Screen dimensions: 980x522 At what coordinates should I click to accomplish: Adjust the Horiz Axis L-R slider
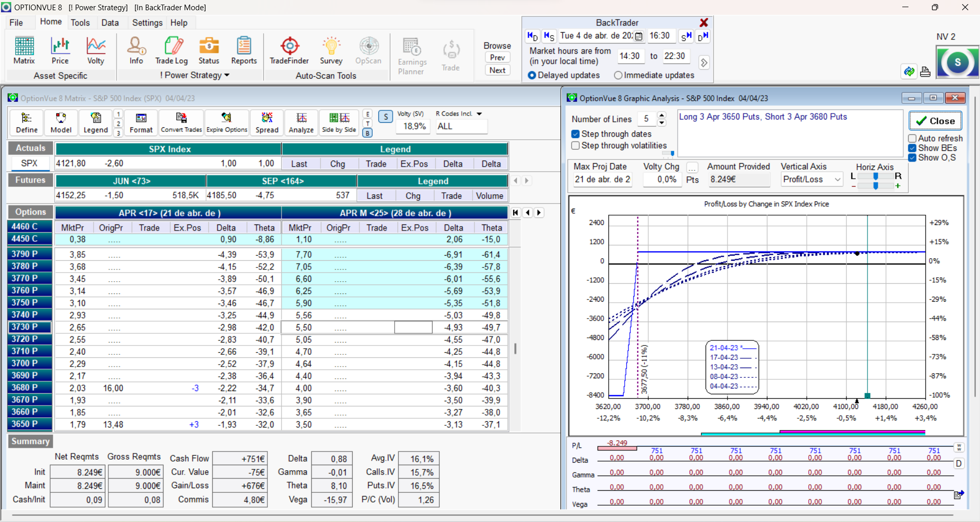tap(876, 176)
